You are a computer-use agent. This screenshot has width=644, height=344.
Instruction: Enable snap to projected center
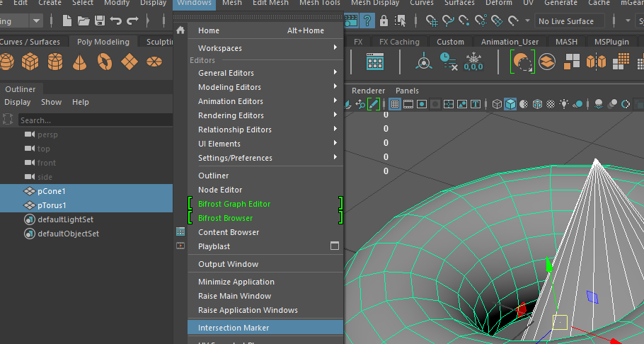tap(481, 21)
